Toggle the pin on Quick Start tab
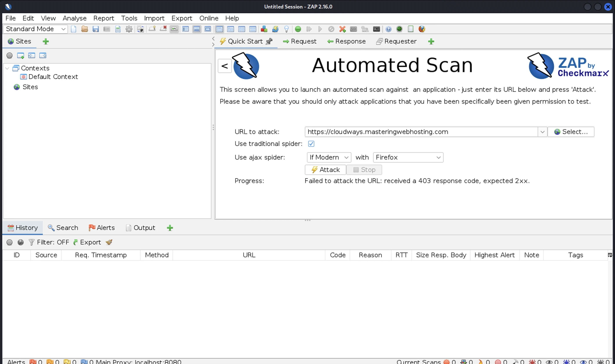Viewport: 615px width, 364px height. coord(269,41)
